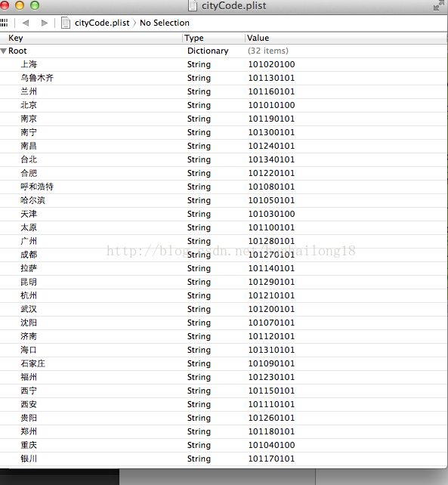Enter full screen with the corner arrows icon
The height and width of the screenshot is (485, 448).
438,5
